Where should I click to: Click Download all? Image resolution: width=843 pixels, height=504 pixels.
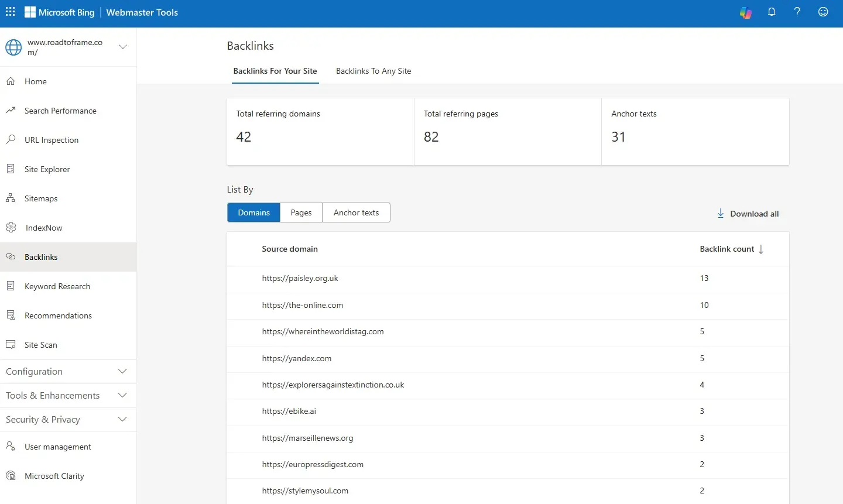click(748, 214)
